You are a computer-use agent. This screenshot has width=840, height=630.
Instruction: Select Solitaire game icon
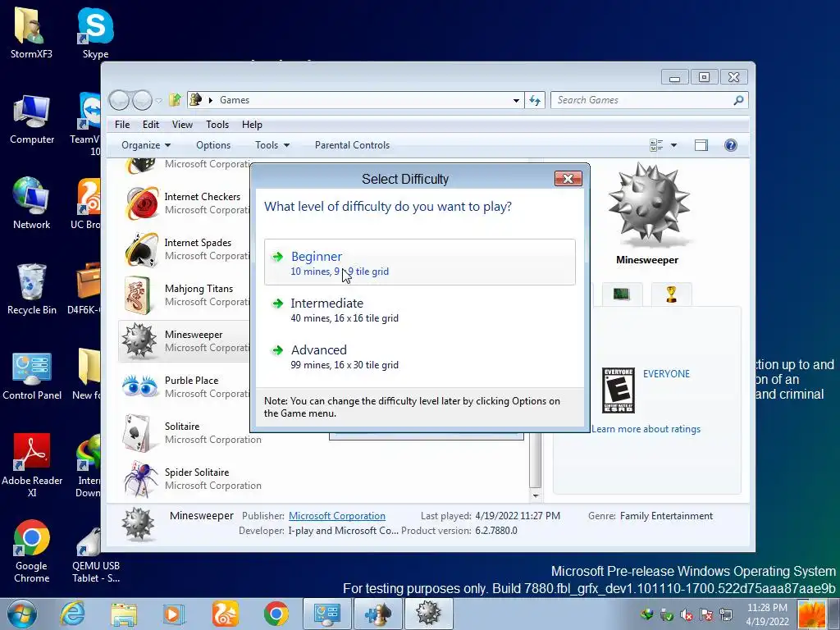click(139, 433)
